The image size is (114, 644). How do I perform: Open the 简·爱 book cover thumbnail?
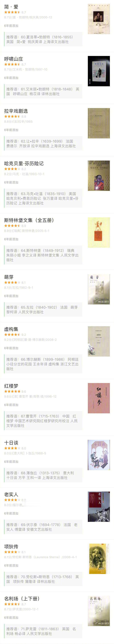coord(99,19)
